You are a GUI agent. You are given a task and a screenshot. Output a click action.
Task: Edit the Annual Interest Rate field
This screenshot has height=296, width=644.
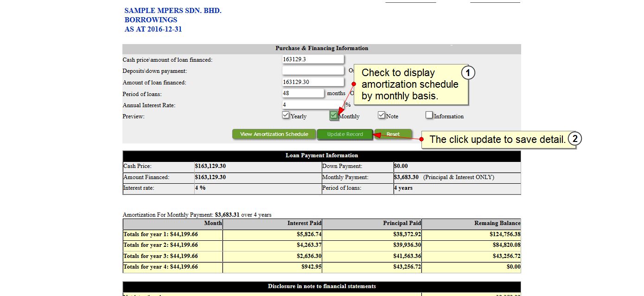pyautogui.click(x=313, y=105)
